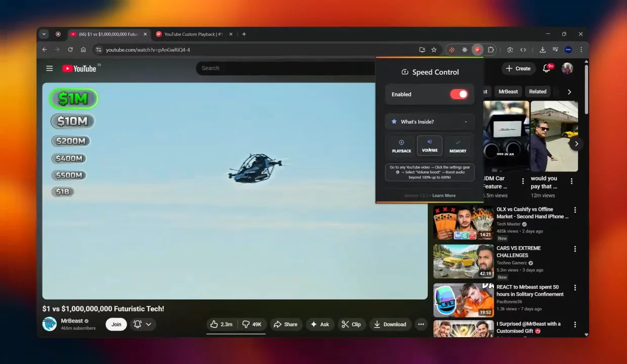Screen dimensions: 627x364
Task: Click the tab recording indicator icon
Action: click(x=58, y=34)
